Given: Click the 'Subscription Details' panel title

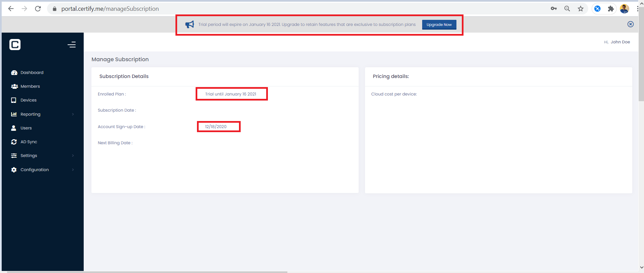Looking at the screenshot, I should click(x=124, y=76).
